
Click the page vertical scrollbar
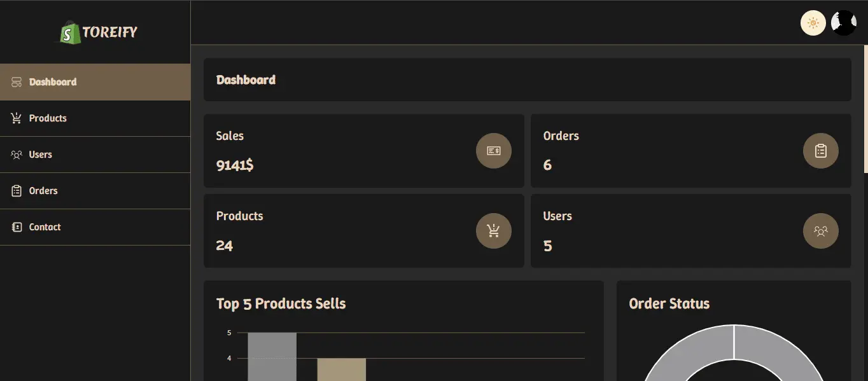865,109
